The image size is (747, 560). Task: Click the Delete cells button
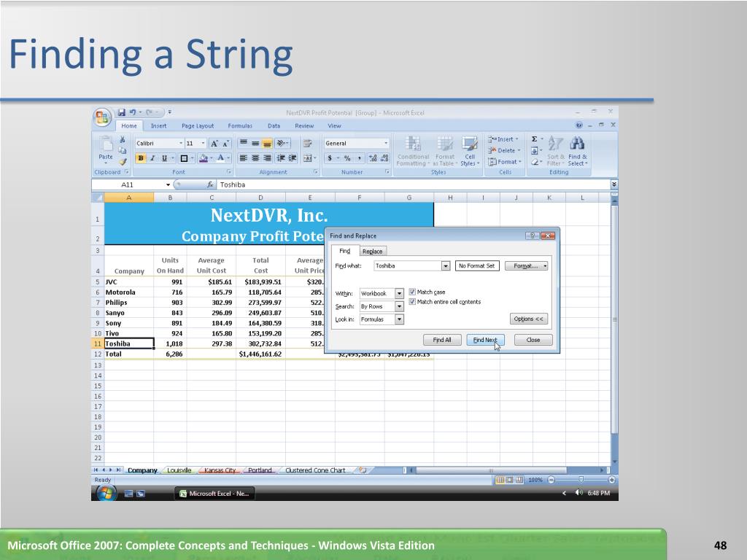(504, 150)
